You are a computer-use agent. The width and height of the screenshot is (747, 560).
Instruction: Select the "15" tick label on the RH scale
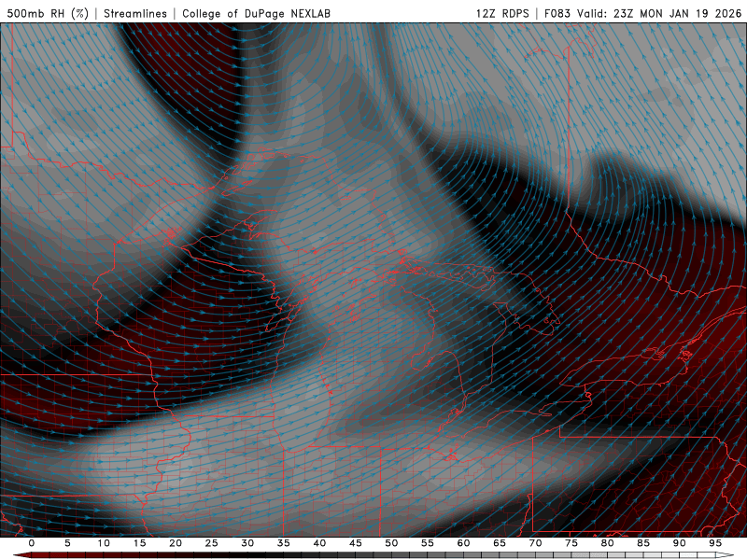(139, 543)
